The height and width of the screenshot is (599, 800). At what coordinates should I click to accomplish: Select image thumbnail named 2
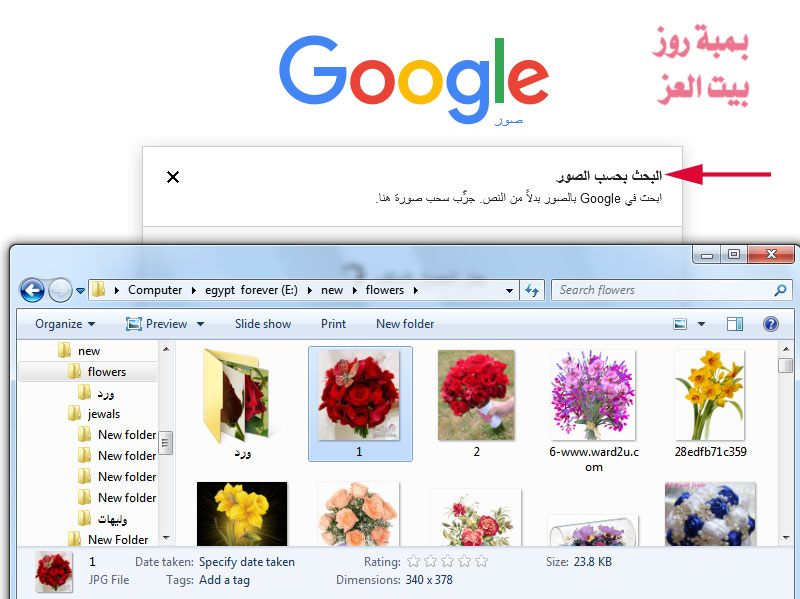coord(477,404)
